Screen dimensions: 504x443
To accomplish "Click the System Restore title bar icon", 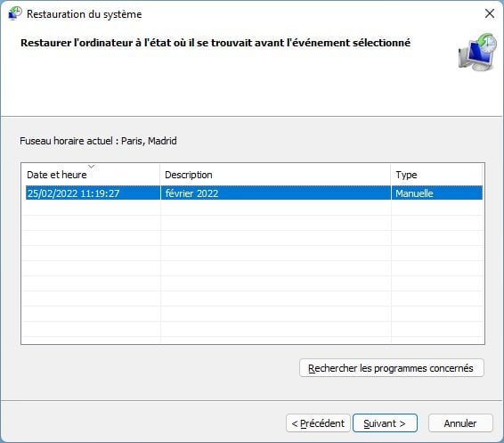I will pyautogui.click(x=15, y=13).
